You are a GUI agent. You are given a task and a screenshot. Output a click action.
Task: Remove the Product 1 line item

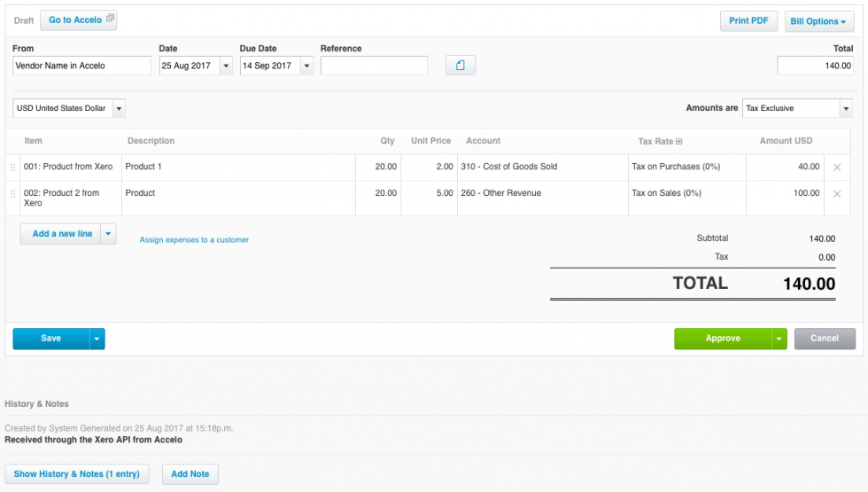pos(837,168)
